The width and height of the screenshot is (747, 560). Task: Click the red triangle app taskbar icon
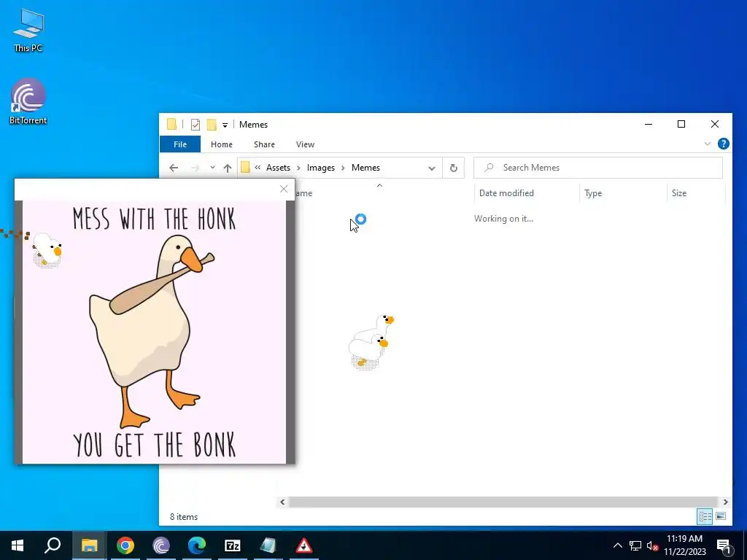pyautogui.click(x=304, y=545)
